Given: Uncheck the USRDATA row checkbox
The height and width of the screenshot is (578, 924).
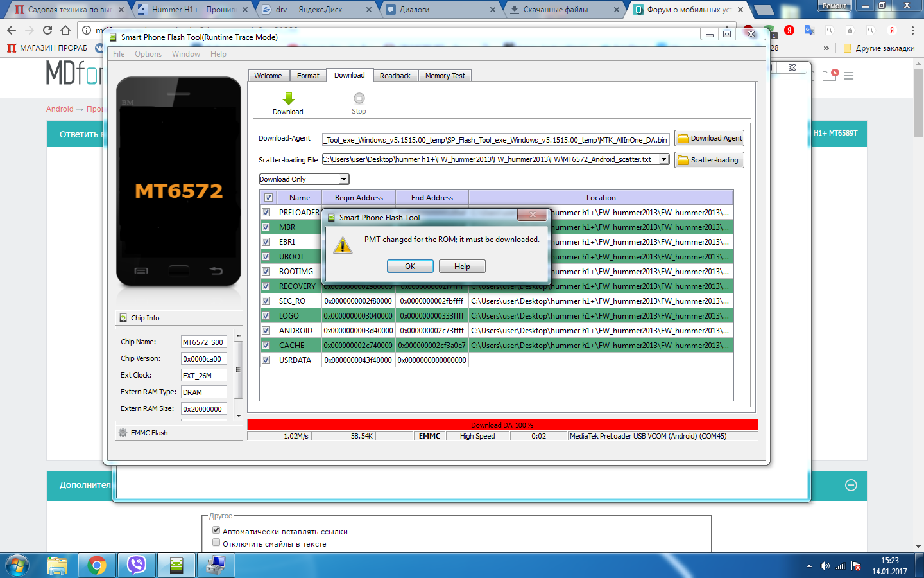Looking at the screenshot, I should [266, 360].
